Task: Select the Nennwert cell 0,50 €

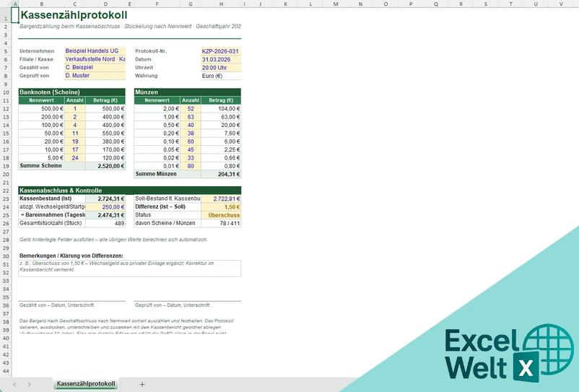Action: tap(157, 125)
